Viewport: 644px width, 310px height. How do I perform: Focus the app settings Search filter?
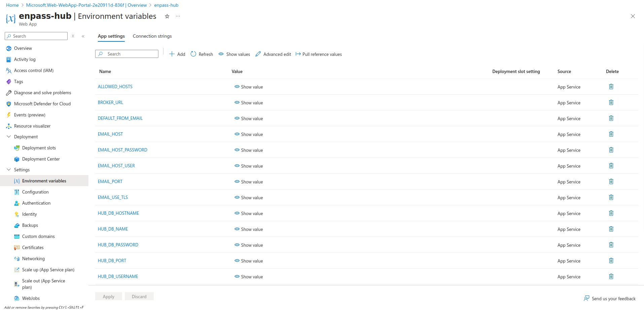click(x=127, y=54)
